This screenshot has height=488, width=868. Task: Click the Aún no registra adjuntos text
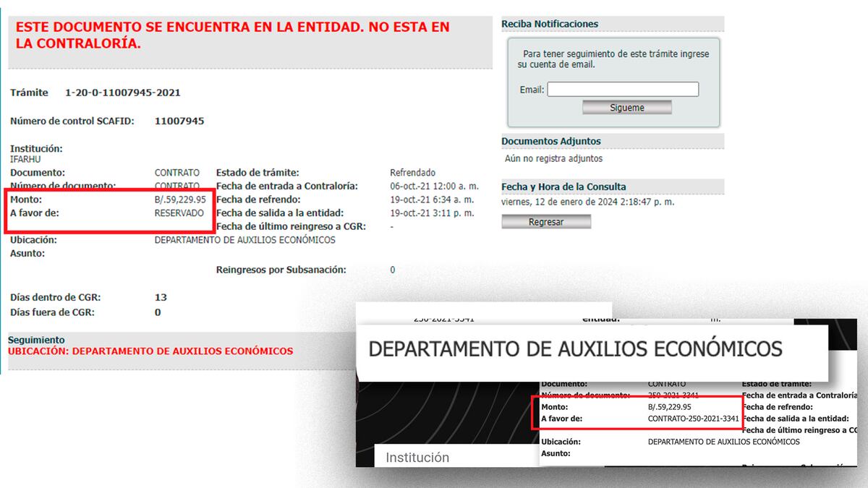[x=553, y=158]
